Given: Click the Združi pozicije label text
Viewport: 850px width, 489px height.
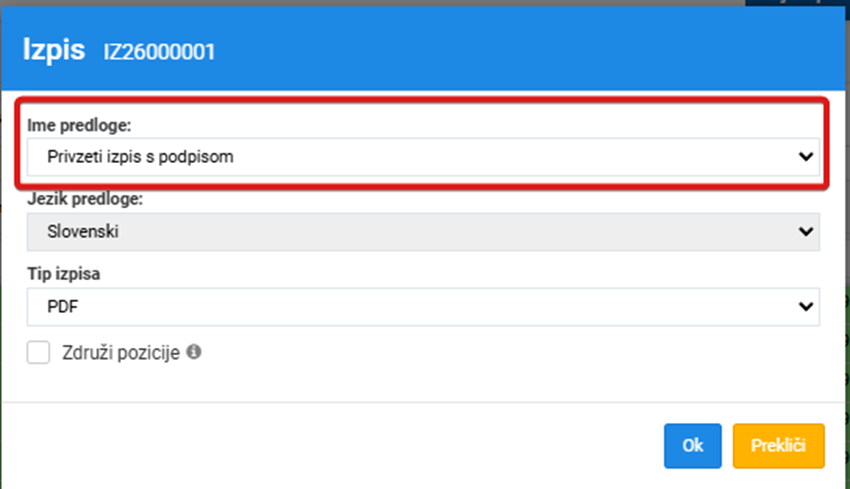Looking at the screenshot, I should 121,353.
